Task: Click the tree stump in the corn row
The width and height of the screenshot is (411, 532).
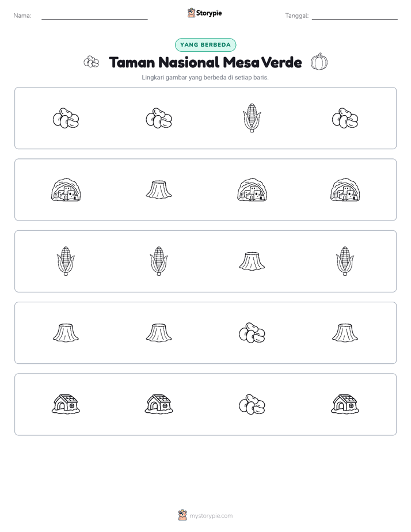Action: click(252, 261)
